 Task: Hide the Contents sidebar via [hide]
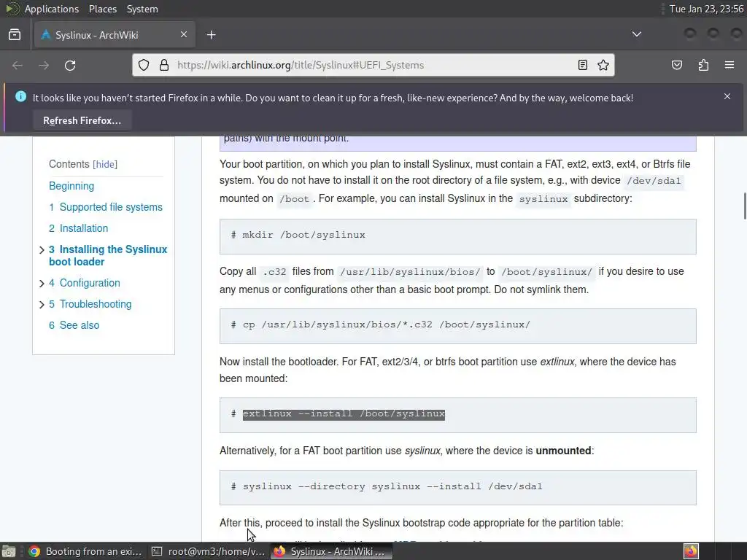point(105,164)
